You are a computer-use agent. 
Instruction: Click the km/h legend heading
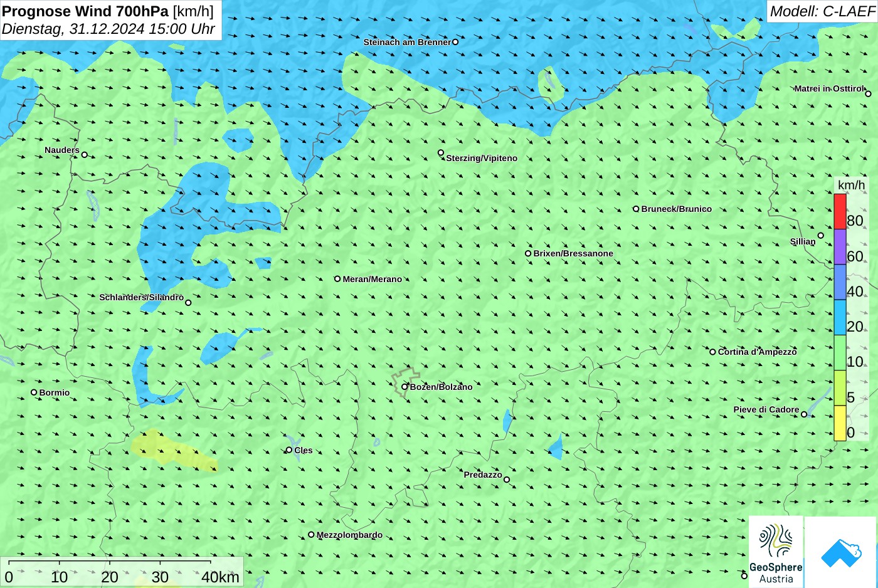851,185
